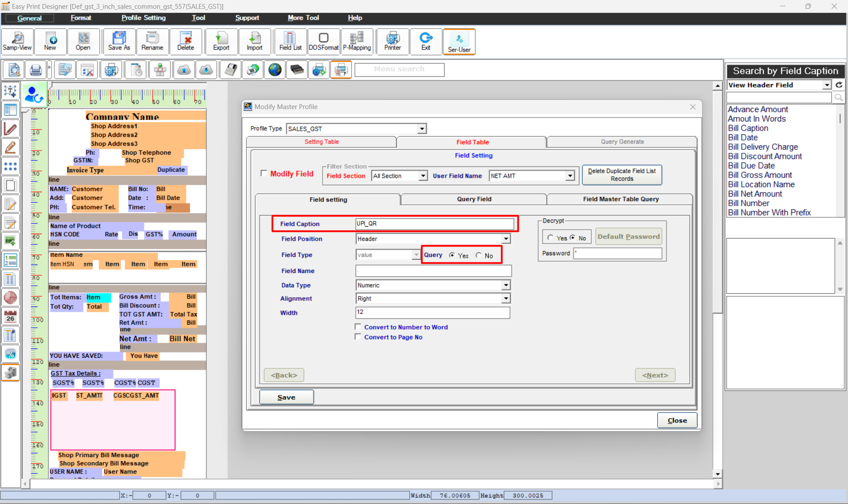Viewport: 848px width, 504px height.
Task: Click the Export toolbar icon
Action: [x=221, y=42]
